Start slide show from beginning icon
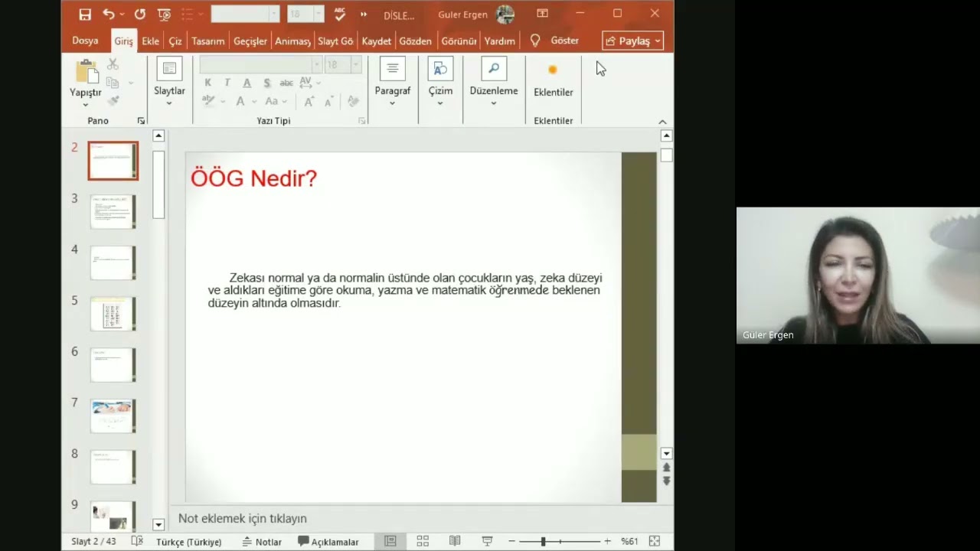 pyautogui.click(x=164, y=15)
